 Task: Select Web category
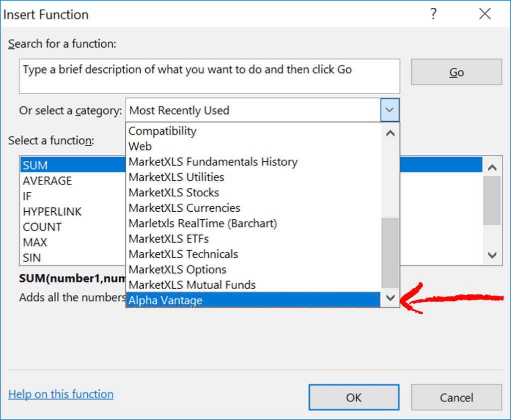[x=253, y=146]
